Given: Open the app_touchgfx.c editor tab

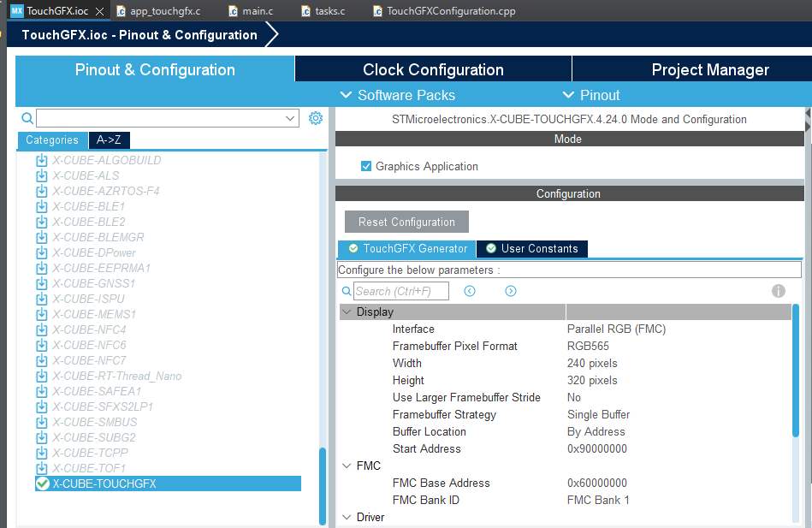Looking at the screenshot, I should point(159,11).
